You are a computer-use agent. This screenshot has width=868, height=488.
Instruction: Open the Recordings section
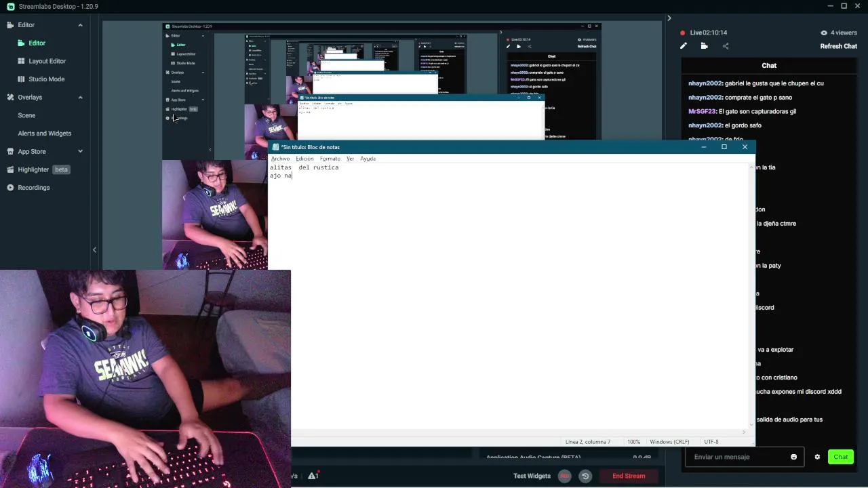coord(33,188)
